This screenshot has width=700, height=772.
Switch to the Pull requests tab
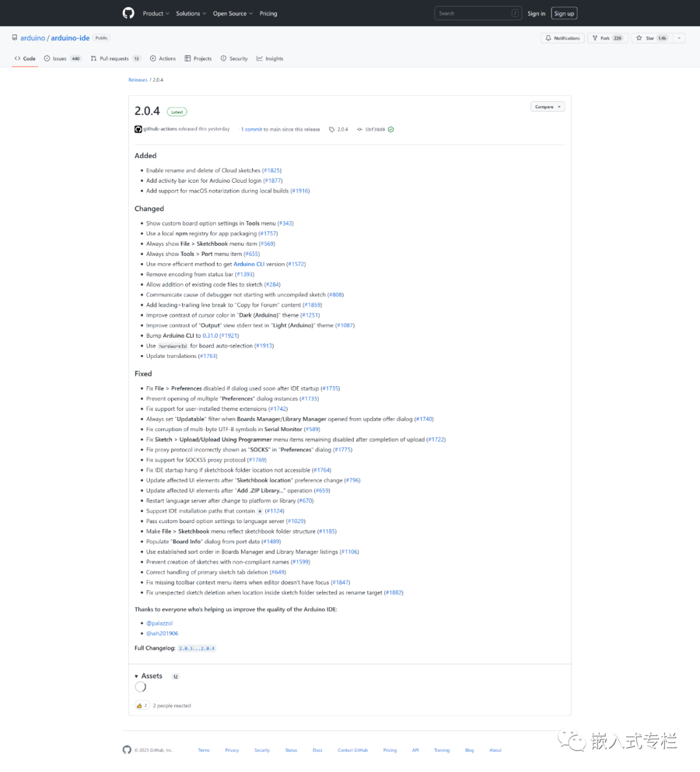[115, 58]
